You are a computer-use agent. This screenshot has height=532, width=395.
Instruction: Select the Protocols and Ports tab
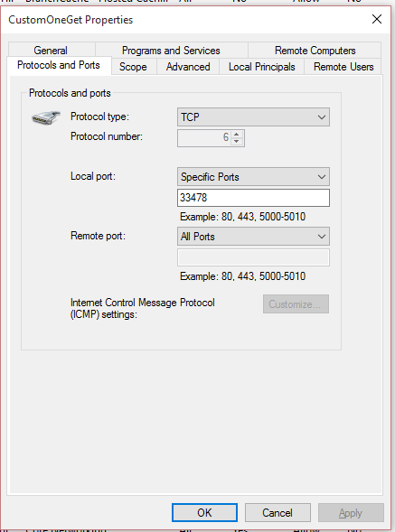tap(59, 65)
